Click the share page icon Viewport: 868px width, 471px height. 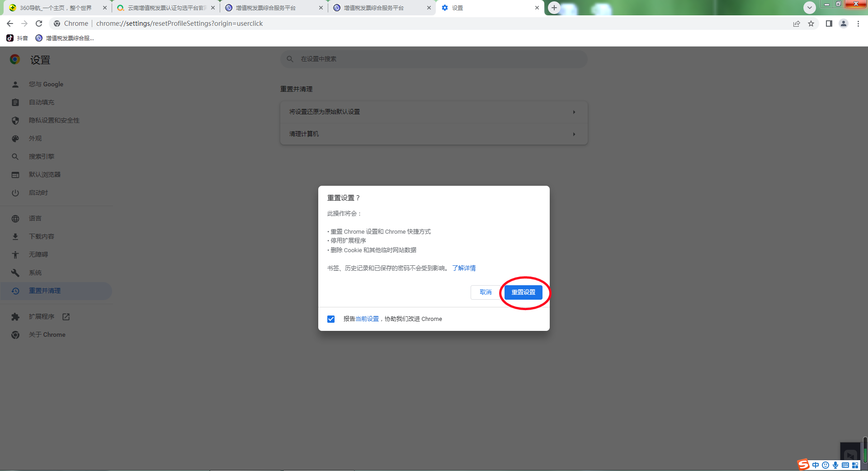tap(797, 24)
